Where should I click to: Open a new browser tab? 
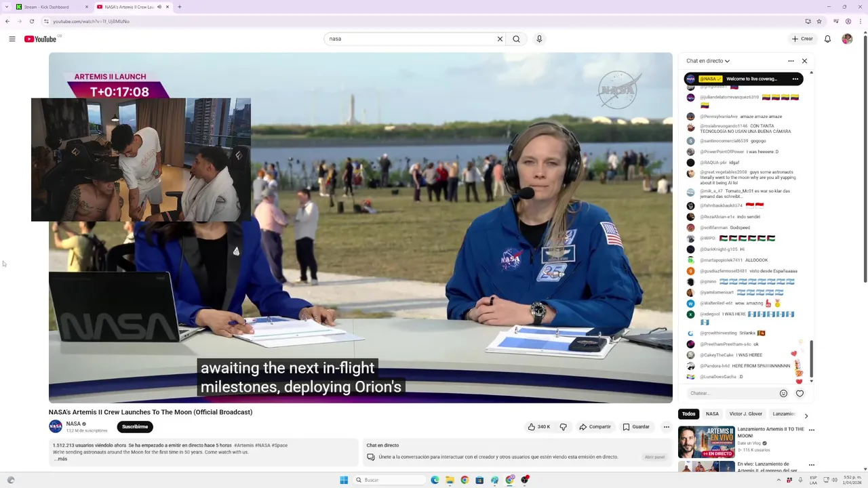point(179,7)
